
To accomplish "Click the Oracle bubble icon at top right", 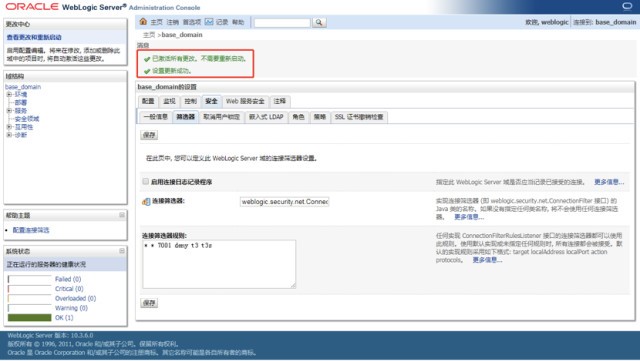I will [627, 6].
